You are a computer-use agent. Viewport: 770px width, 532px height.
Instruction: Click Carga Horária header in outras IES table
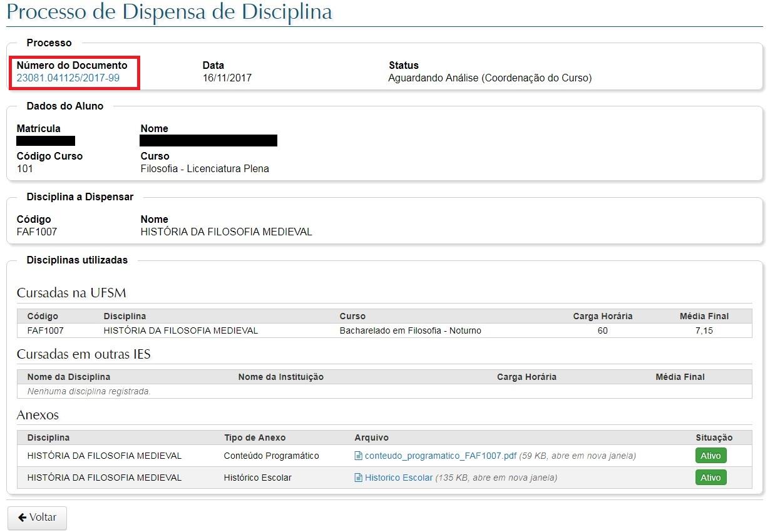(x=526, y=377)
